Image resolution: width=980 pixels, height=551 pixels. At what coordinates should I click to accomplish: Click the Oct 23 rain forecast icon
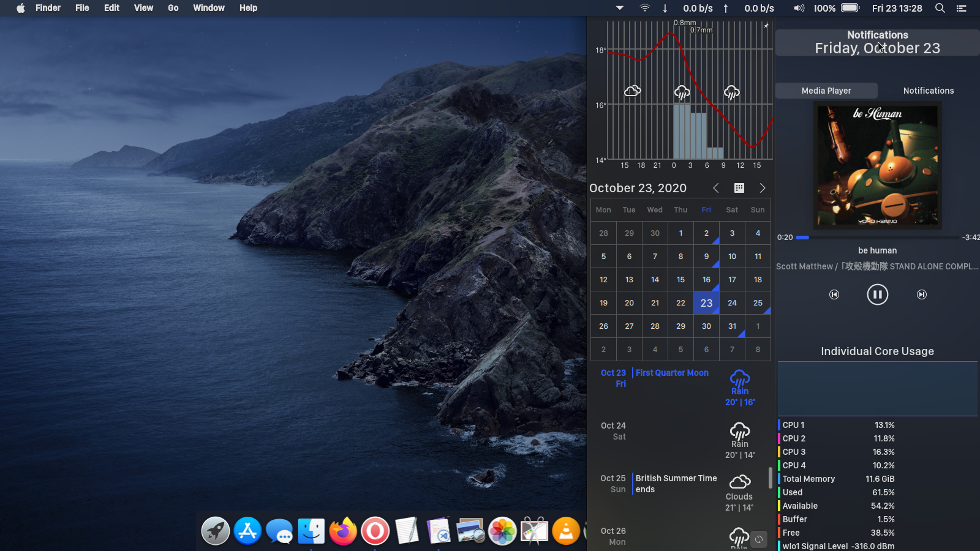pyautogui.click(x=740, y=378)
